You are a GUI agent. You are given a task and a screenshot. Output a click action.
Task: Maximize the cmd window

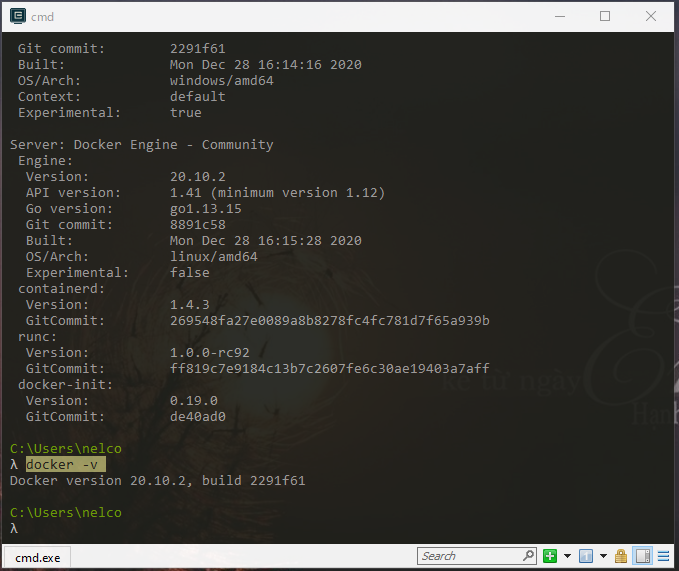605,16
